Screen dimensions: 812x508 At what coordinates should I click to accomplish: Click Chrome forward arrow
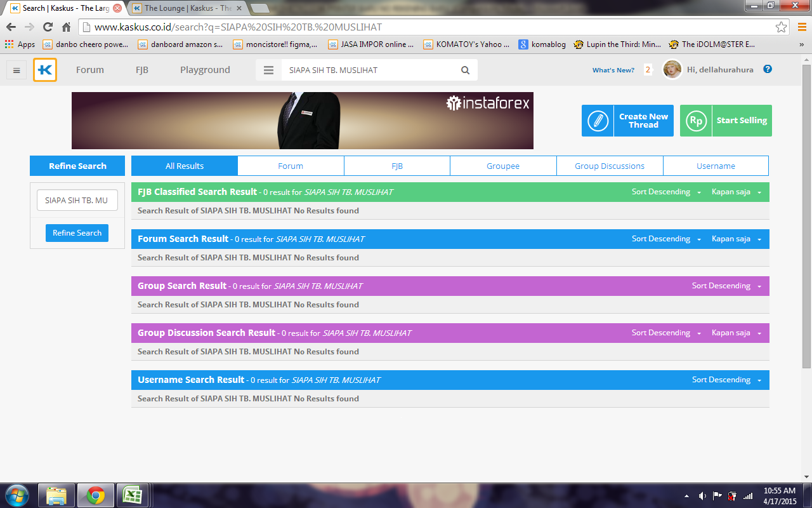pos(29,27)
